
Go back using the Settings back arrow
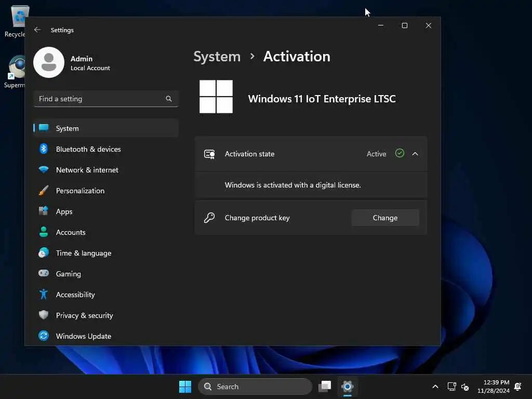pyautogui.click(x=37, y=30)
